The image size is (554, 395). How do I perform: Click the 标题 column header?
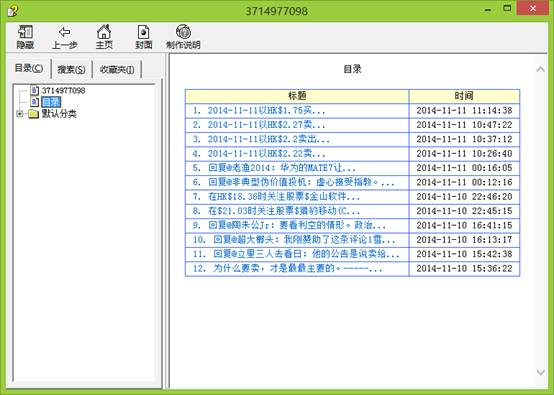297,96
